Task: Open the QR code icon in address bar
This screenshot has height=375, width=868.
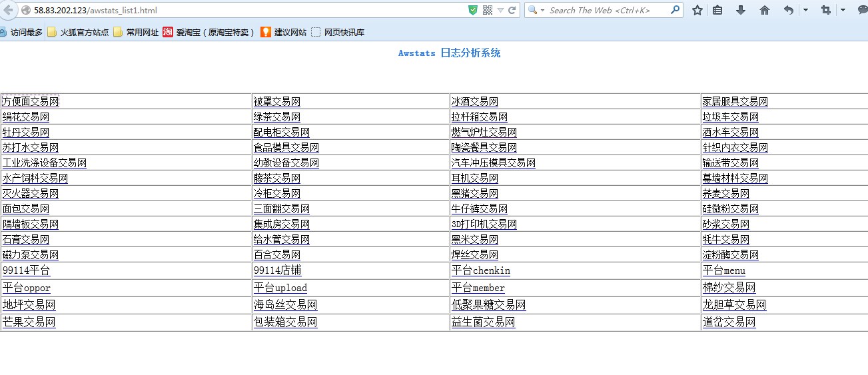Action: [x=488, y=10]
